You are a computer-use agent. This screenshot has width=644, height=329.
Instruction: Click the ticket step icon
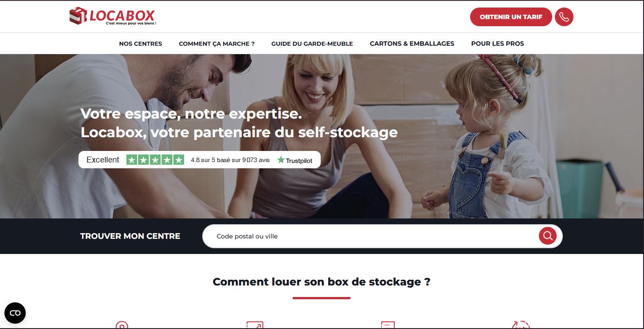click(388, 325)
